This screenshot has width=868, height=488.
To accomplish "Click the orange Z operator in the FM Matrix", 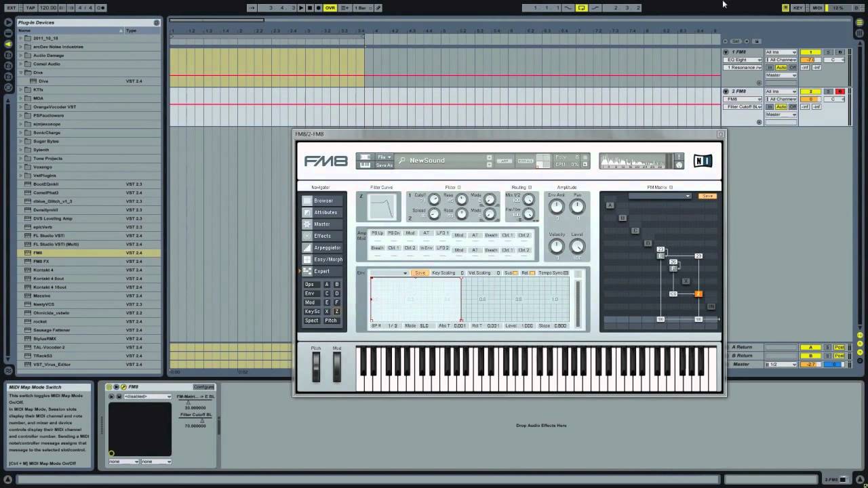I will point(698,294).
